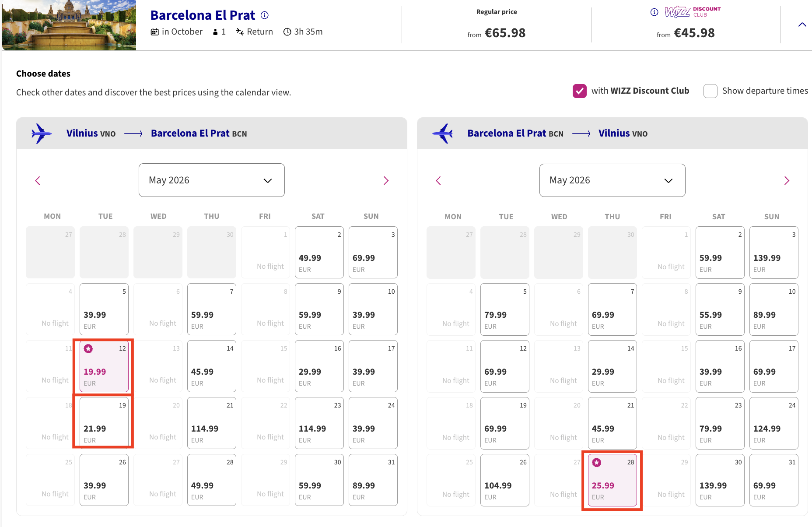The height and width of the screenshot is (527, 812).
Task: Select outbound May 16 at 29.99 EUR
Action: click(319, 366)
